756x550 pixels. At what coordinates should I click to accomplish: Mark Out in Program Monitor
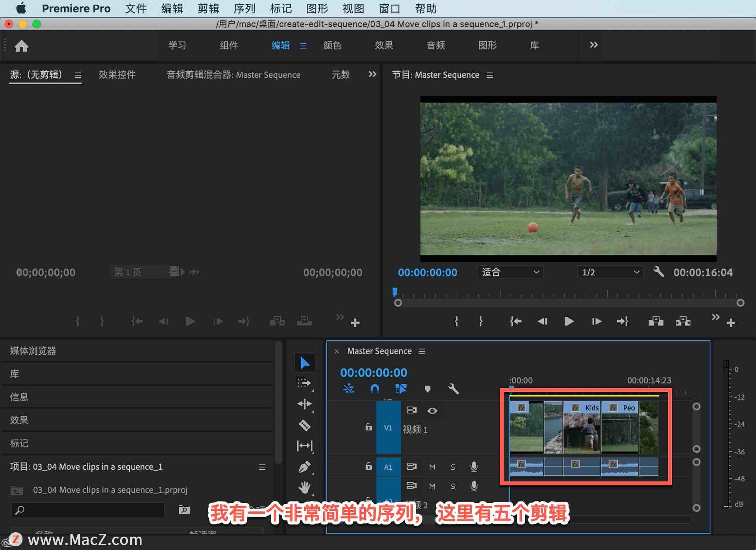481,322
